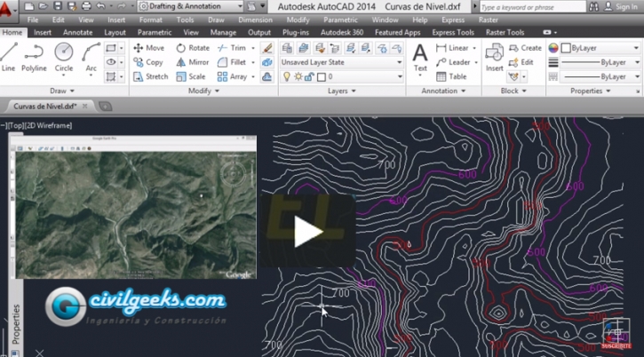Screen dimensions: 644x357
Task: Click the [2D Wireframe] visual style label
Action: [49, 126]
